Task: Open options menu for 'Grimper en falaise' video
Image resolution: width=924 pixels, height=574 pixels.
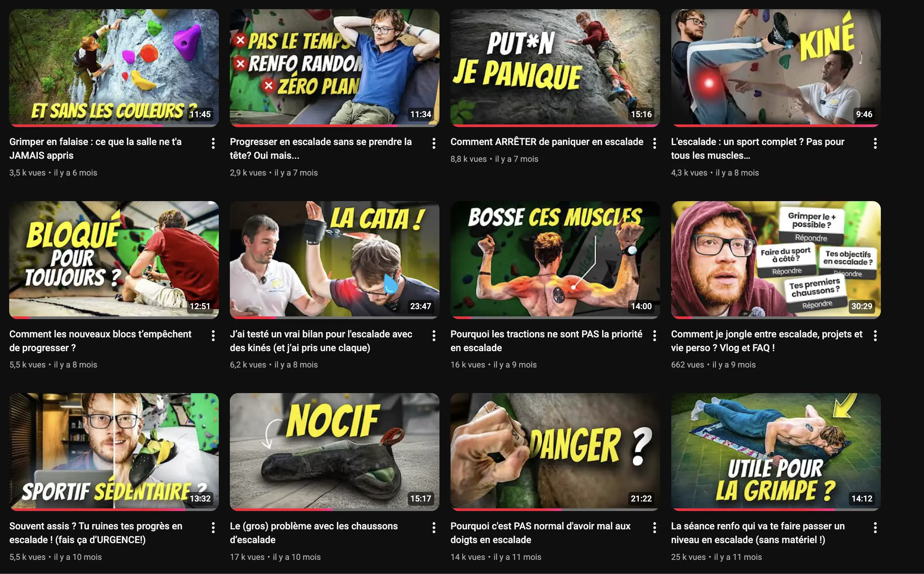Action: [213, 143]
